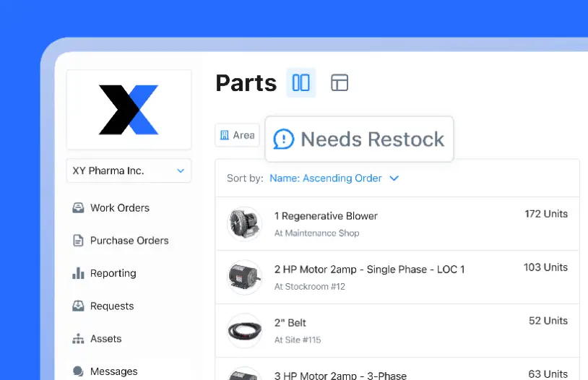The image size is (588, 380).
Task: Click the Messages chat bubble icon
Action: click(x=78, y=371)
